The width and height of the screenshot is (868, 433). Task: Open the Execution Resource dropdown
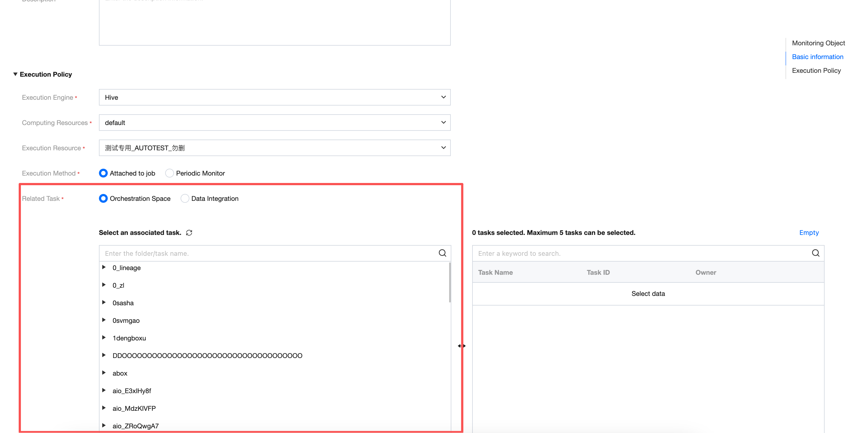(x=274, y=148)
